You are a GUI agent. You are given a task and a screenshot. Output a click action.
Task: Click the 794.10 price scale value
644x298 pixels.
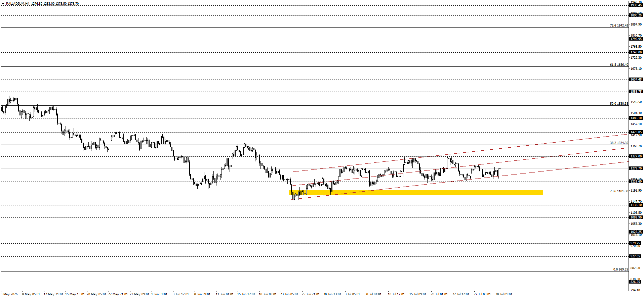point(635,290)
